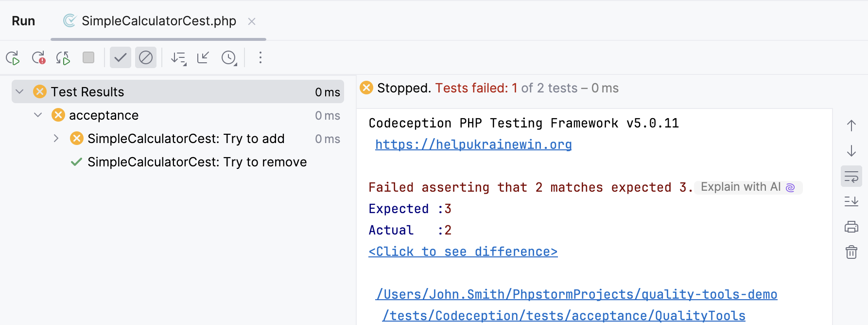The width and height of the screenshot is (868, 325).
Task: Toggle showing ignored tests
Action: pos(146,57)
